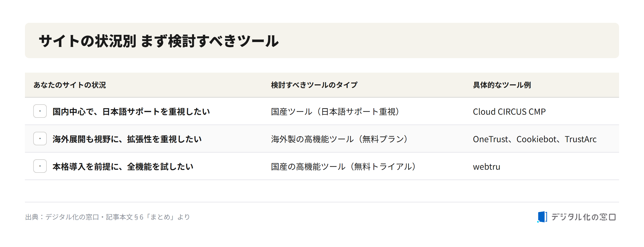Screen dimensions: 644x247
Task: Select Cloud CIRCUS CMP tool name
Action: [509, 112]
